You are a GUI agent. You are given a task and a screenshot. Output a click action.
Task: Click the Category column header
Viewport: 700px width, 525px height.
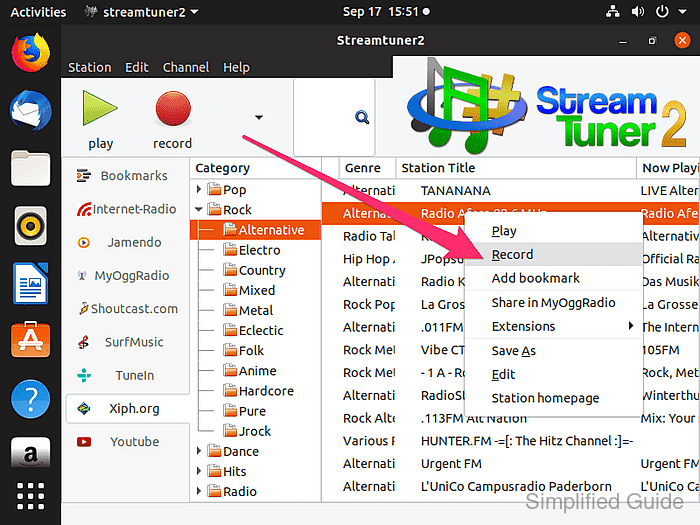[x=255, y=168]
